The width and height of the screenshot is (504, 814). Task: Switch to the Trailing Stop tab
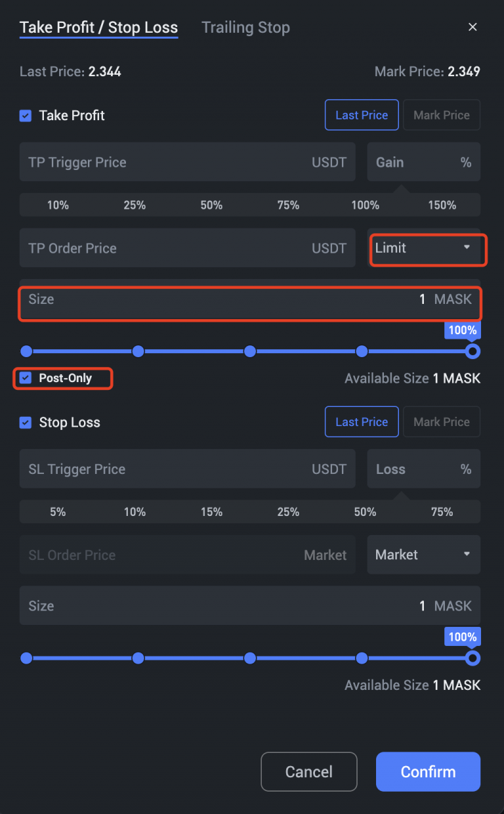245,28
